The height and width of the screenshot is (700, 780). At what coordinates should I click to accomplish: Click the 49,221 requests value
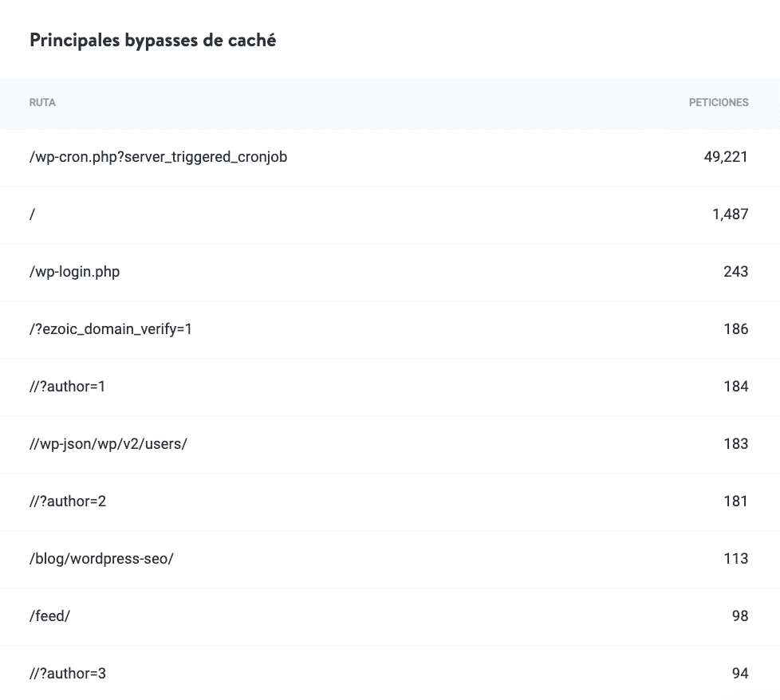point(725,157)
